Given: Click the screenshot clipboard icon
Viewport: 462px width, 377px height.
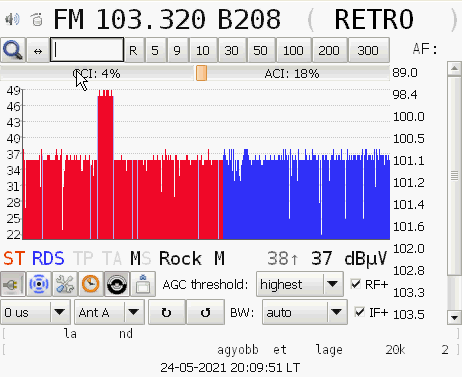Looking at the screenshot, I should (x=143, y=284).
